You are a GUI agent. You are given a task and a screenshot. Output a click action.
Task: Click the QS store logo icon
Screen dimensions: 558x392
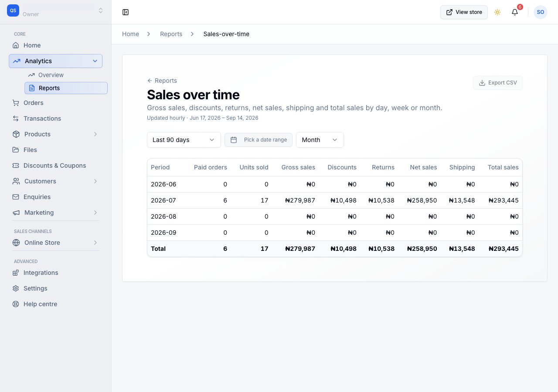click(x=13, y=10)
